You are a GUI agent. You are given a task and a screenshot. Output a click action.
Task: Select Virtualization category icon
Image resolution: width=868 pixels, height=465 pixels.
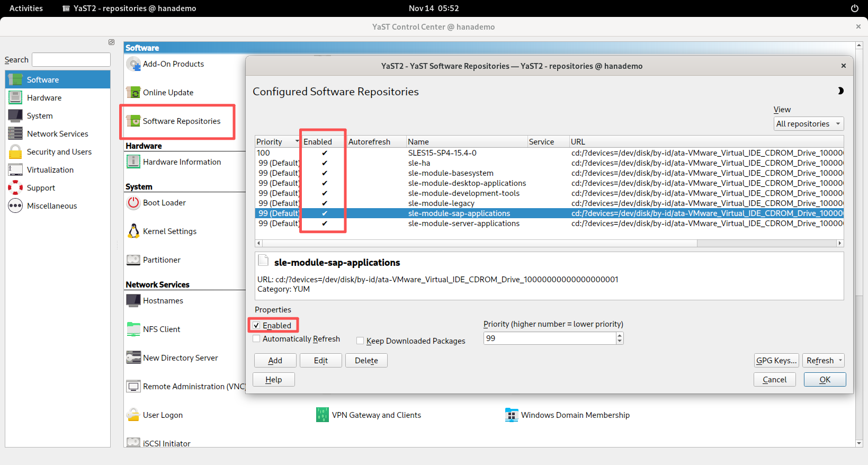point(15,170)
